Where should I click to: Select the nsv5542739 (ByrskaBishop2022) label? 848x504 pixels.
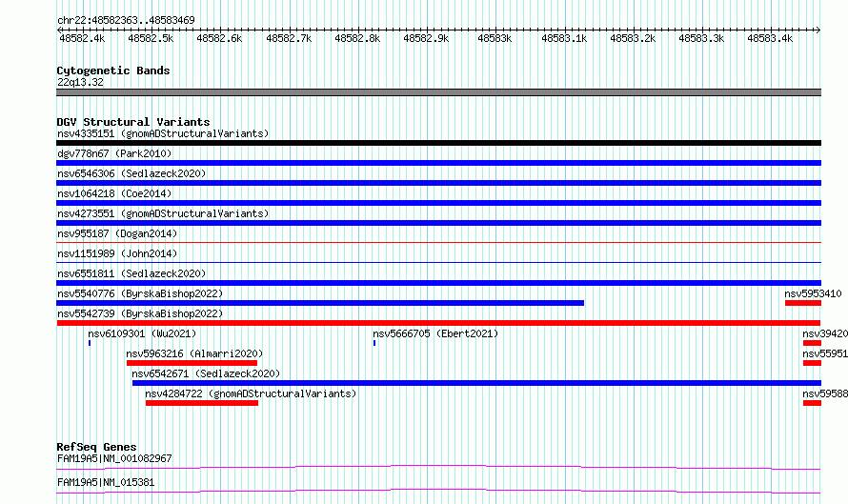[140, 313]
